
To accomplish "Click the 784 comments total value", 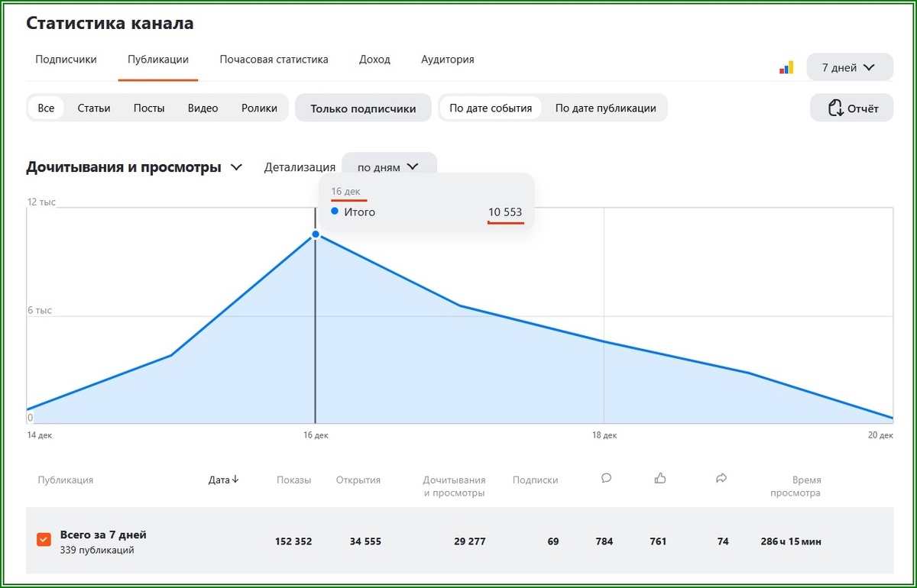I will click(x=604, y=541).
